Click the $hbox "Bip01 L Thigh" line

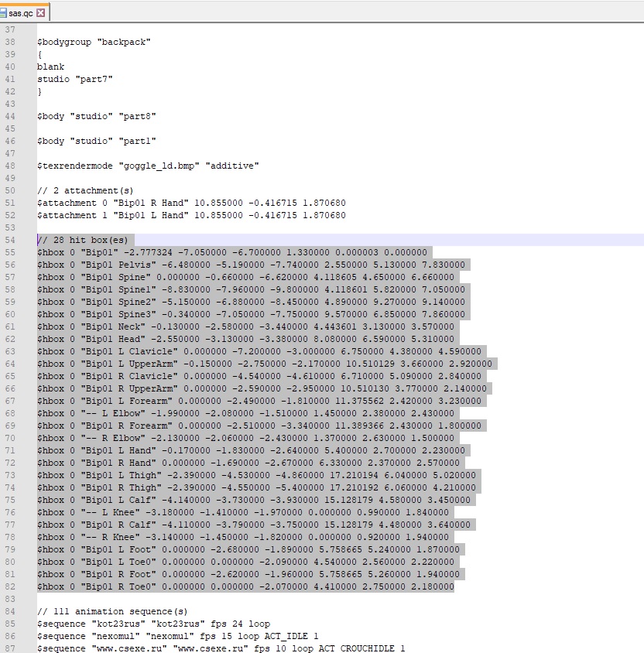click(256, 475)
